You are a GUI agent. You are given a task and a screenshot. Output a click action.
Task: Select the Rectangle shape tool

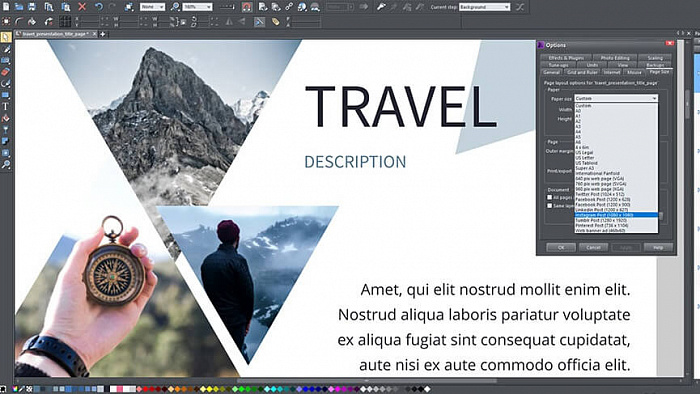coord(6,95)
